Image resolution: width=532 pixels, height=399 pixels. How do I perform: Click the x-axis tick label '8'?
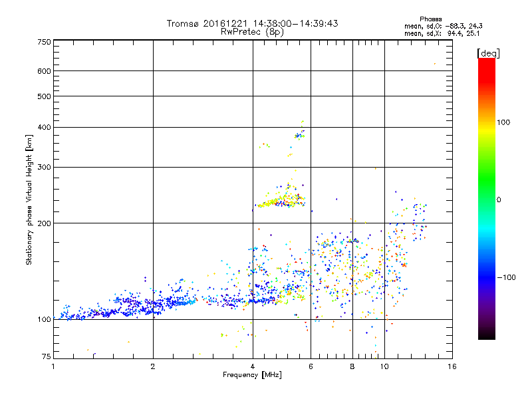click(352, 366)
